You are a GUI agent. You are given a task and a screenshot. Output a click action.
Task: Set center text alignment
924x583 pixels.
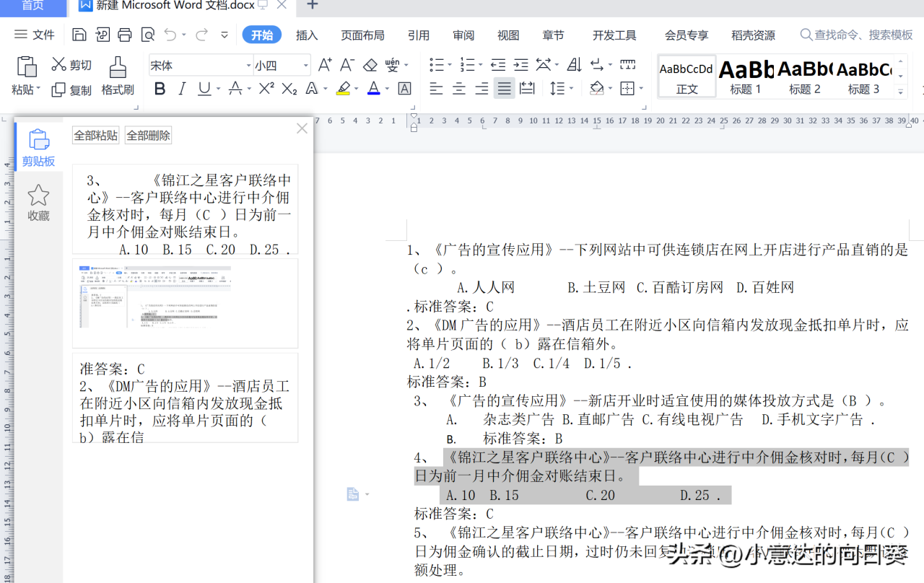(459, 89)
